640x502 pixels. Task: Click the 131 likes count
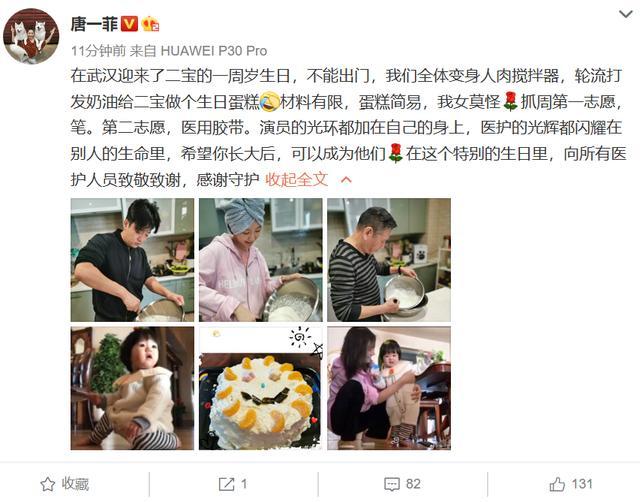pyautogui.click(x=582, y=484)
